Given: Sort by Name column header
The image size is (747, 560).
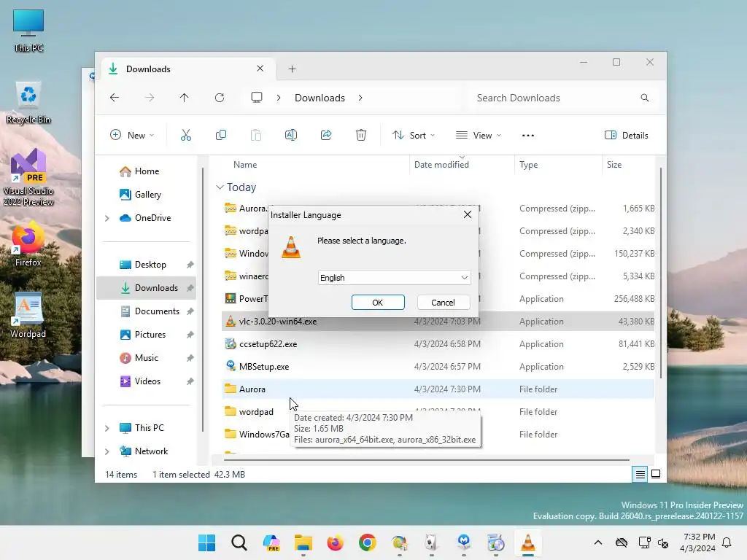Looking at the screenshot, I should point(245,165).
